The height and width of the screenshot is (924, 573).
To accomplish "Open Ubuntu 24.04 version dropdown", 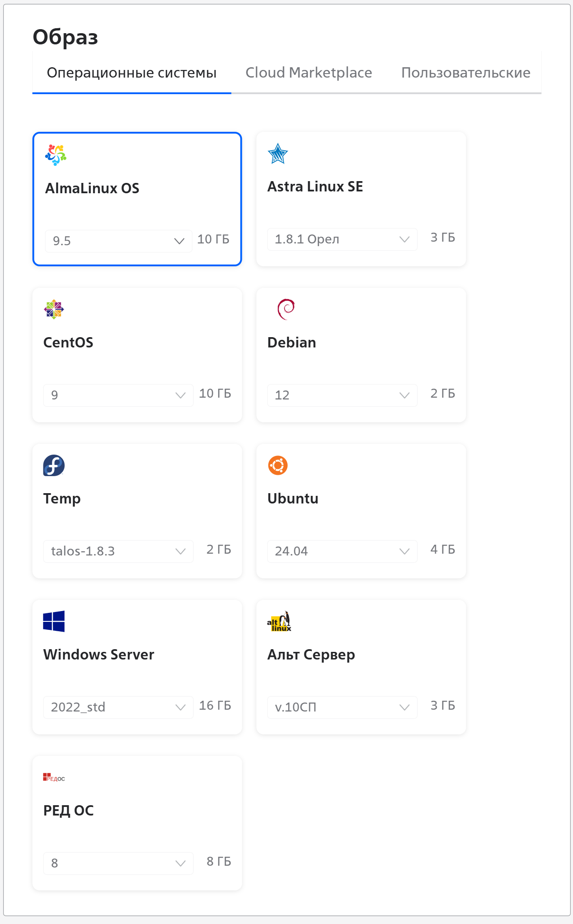I will coord(342,551).
